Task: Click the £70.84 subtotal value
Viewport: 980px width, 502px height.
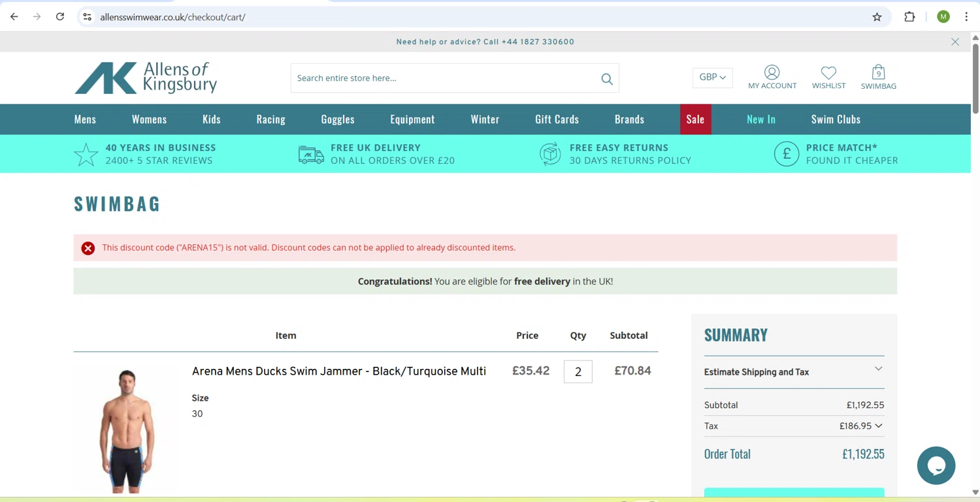Action: click(632, 371)
